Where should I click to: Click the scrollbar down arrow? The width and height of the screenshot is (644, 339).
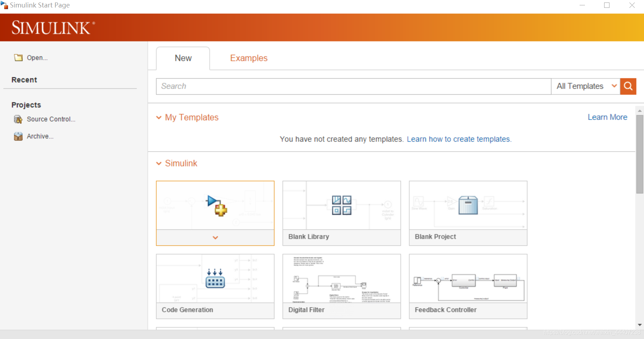(x=640, y=325)
